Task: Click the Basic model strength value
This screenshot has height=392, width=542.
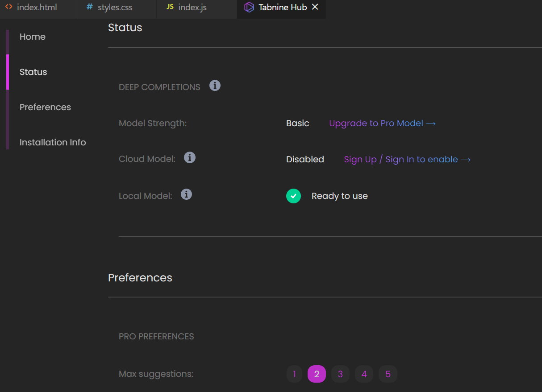Action: [298, 123]
